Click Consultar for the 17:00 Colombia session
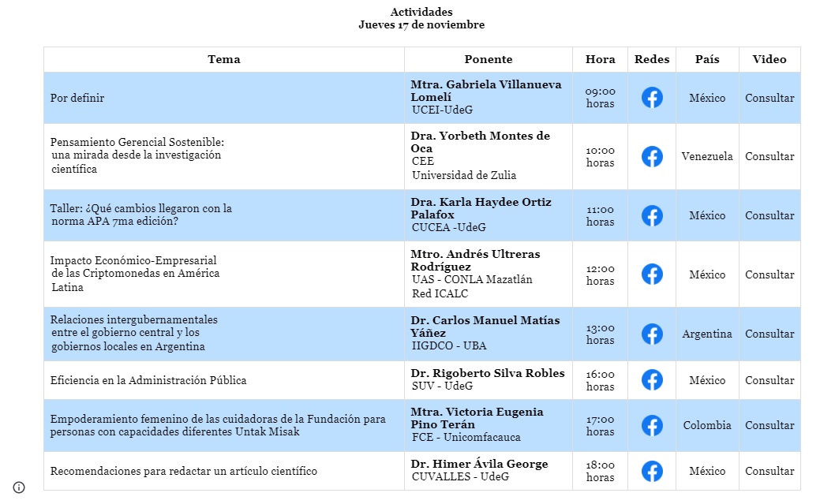The width and height of the screenshot is (820, 504). (769, 425)
